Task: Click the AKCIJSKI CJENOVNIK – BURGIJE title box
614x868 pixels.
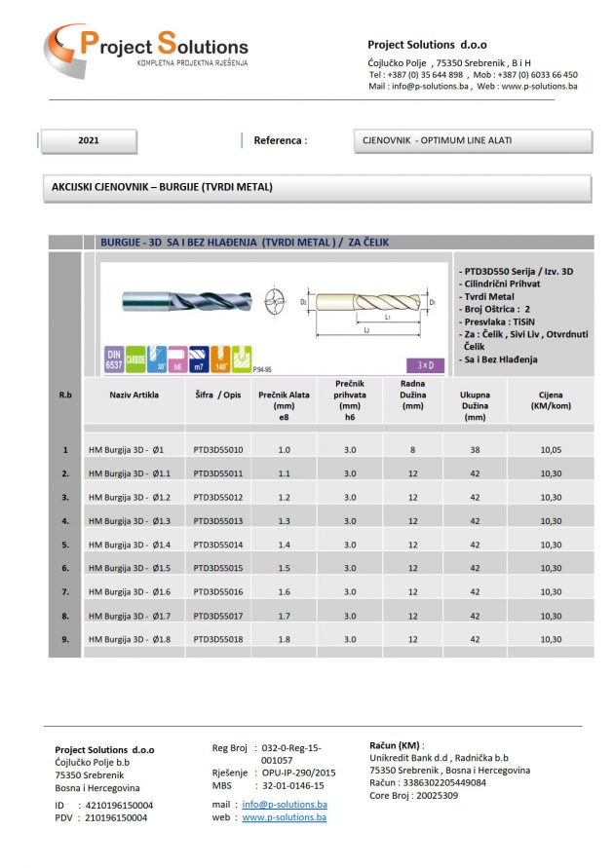Action: click(x=163, y=187)
